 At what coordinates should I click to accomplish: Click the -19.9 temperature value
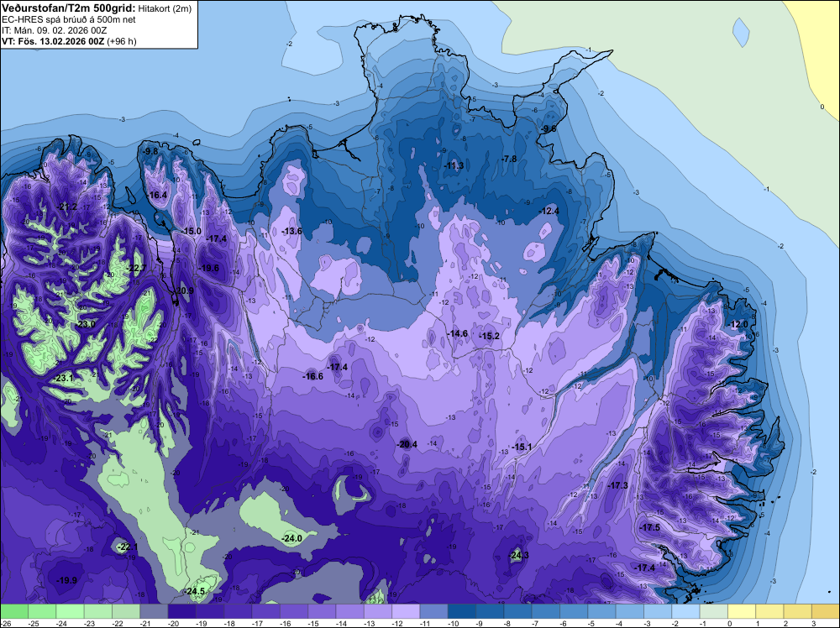pos(67,580)
